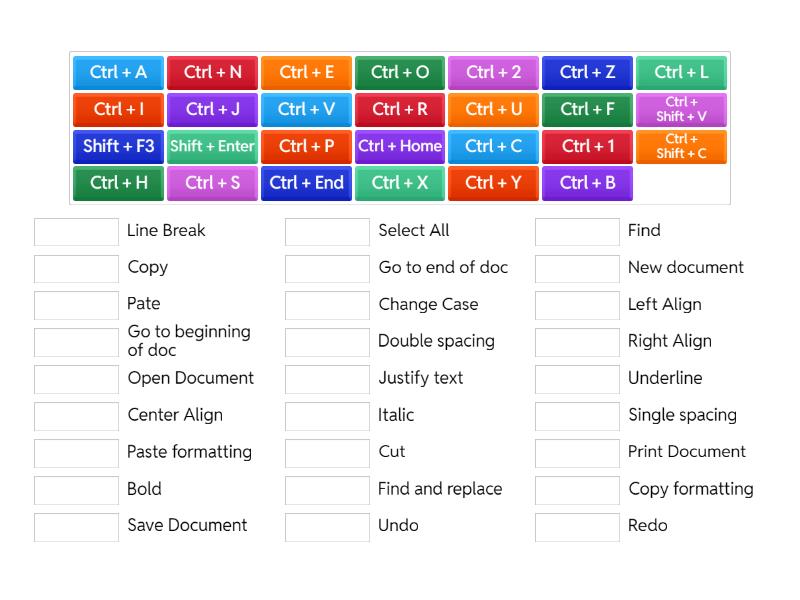This screenshot has height=600, width=800.
Task: Pick the Ctrl + Z tile
Action: [587, 73]
